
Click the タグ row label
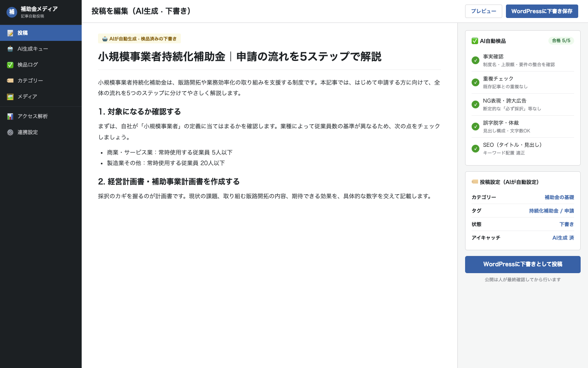click(477, 211)
